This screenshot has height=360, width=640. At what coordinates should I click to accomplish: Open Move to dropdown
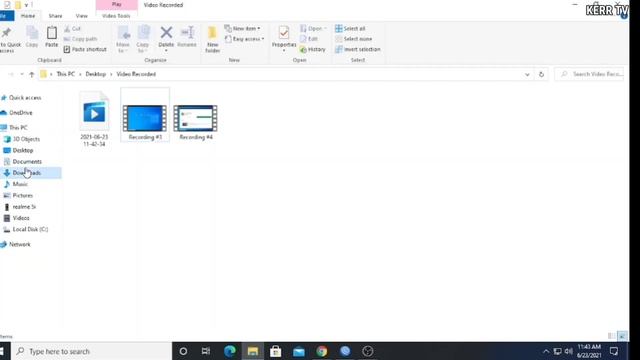[123, 40]
